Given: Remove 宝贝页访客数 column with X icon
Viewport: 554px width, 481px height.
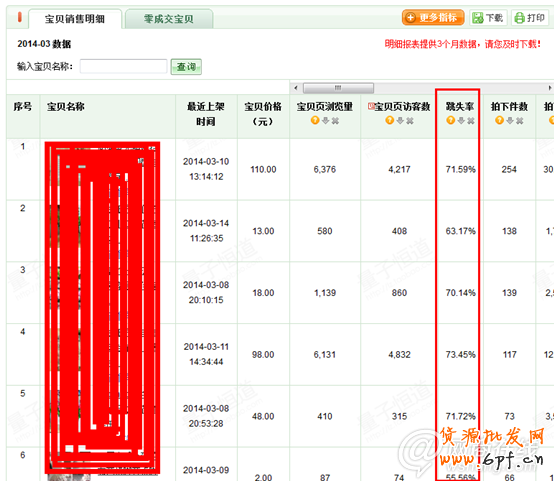Looking at the screenshot, I should coord(410,121).
